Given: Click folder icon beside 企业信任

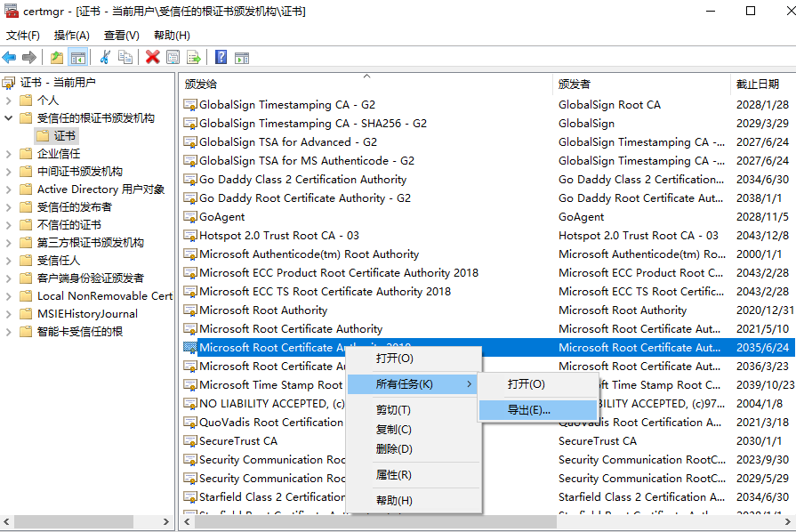Looking at the screenshot, I should [26, 154].
